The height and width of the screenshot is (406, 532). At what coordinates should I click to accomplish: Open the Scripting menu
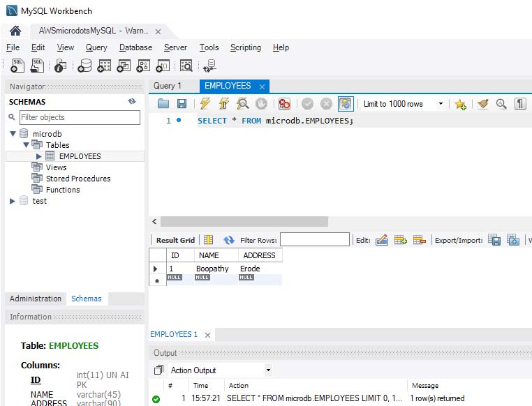click(x=246, y=47)
